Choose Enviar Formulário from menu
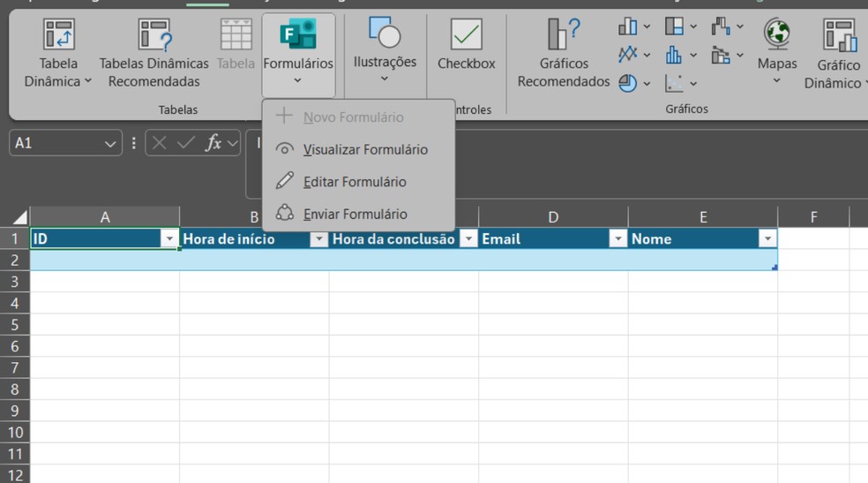This screenshot has width=868, height=483. (359, 214)
